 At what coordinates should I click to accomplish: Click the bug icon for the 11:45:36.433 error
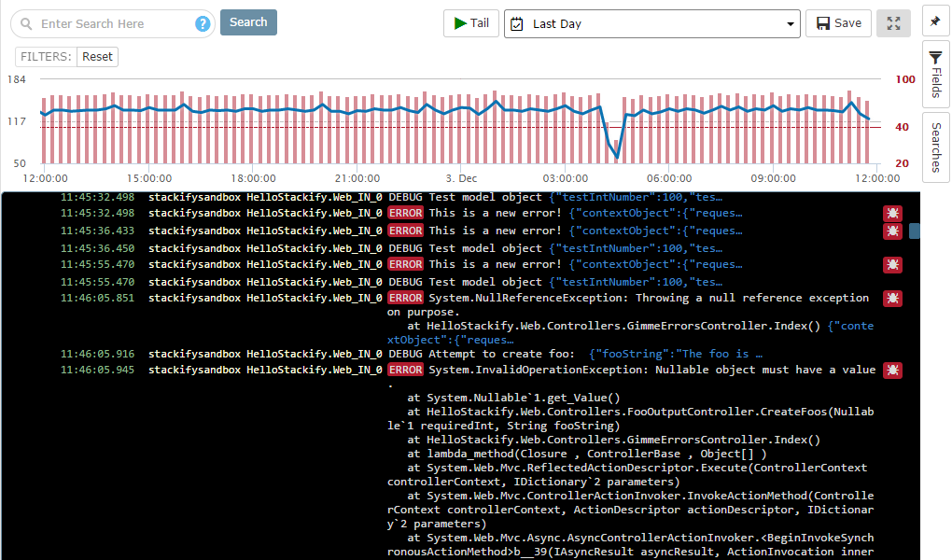coord(892,231)
